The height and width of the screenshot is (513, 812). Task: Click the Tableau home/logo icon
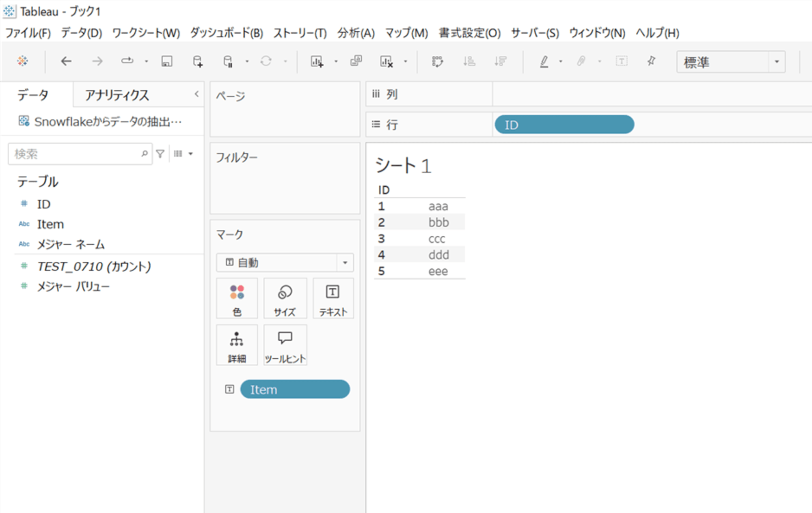pyautogui.click(x=22, y=61)
